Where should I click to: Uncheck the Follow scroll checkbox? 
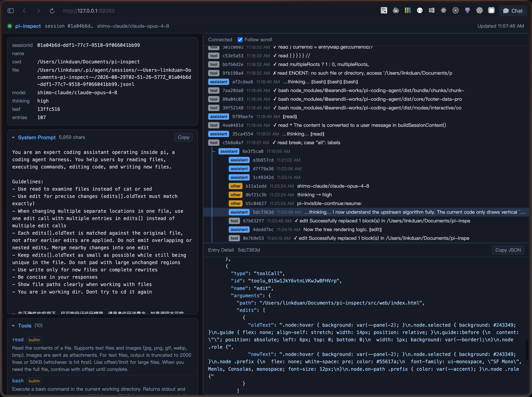point(240,40)
